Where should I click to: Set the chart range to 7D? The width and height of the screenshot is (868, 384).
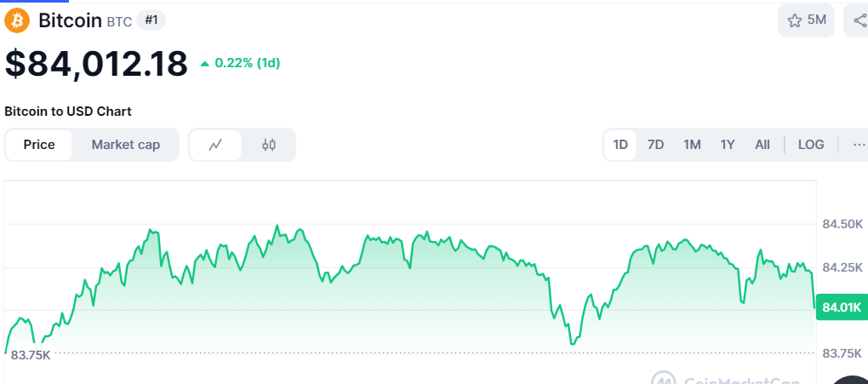tap(655, 145)
